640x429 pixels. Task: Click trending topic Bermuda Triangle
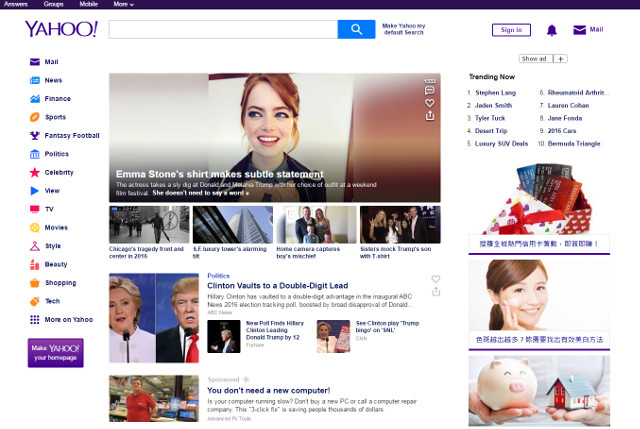tap(574, 144)
